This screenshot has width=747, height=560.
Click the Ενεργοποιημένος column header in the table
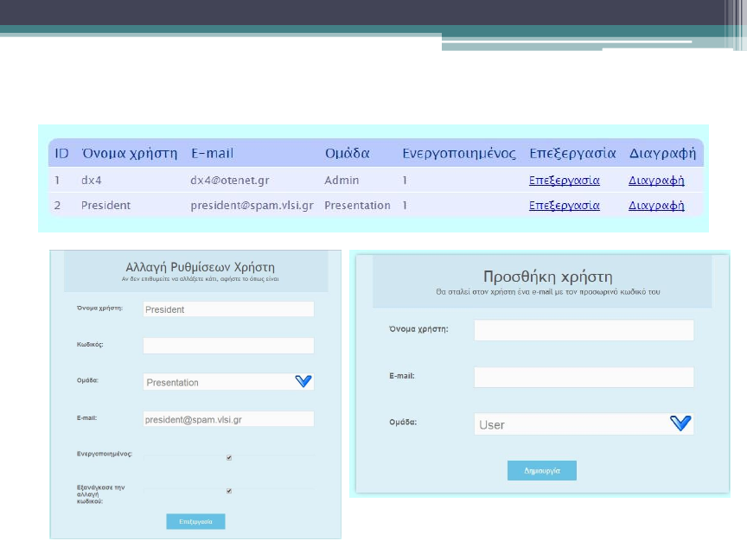pyautogui.click(x=459, y=153)
